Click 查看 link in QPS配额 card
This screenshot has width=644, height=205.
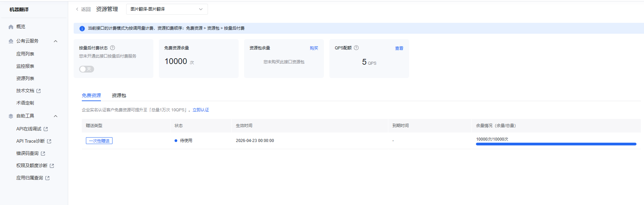coord(399,48)
